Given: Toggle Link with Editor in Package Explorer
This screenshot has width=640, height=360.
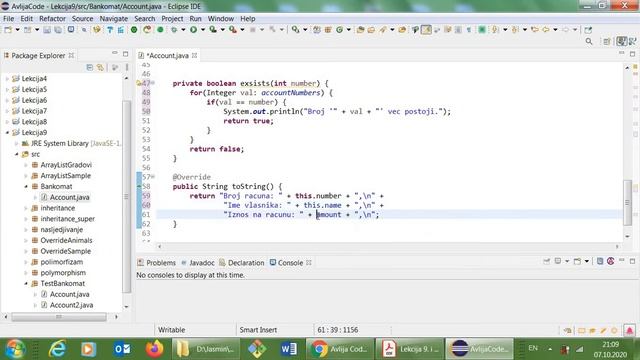Looking at the screenshot, I should pos(100,67).
